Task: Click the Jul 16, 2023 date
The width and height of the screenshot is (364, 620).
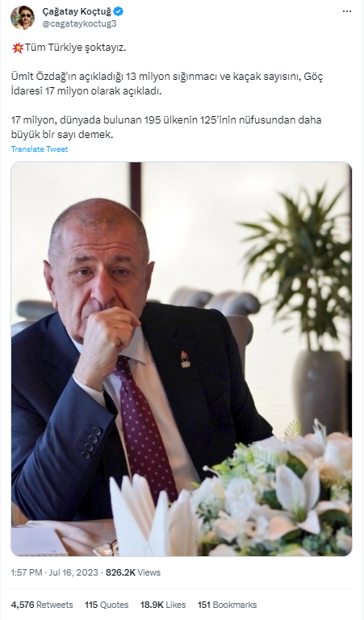Action: pos(73,572)
